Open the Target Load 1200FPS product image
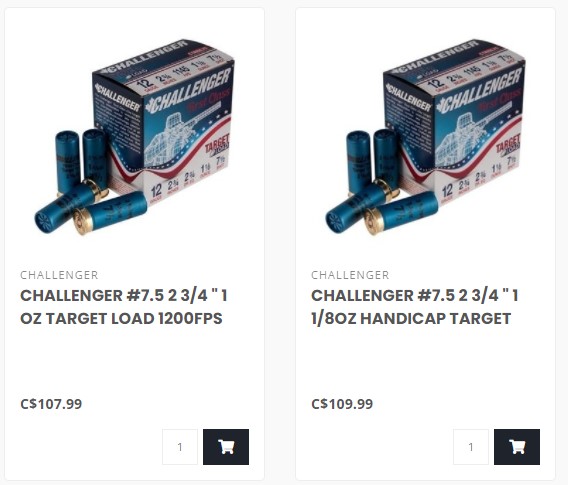 134,137
